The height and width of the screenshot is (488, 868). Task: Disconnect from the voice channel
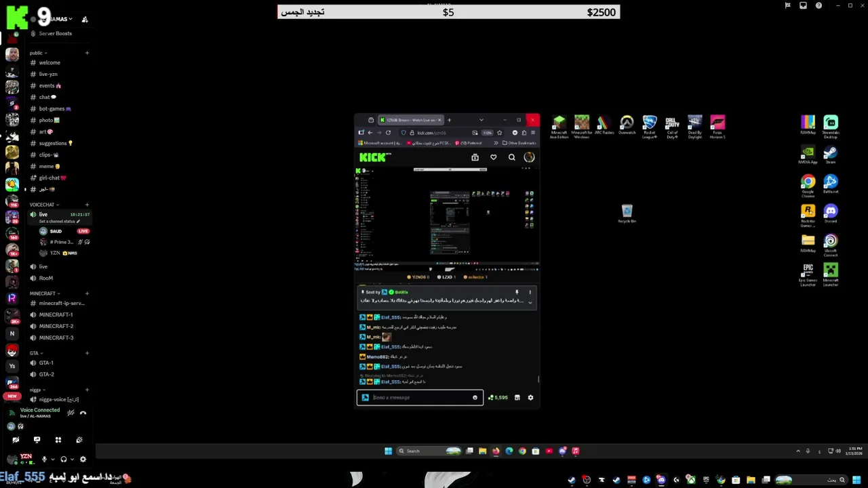(83, 413)
